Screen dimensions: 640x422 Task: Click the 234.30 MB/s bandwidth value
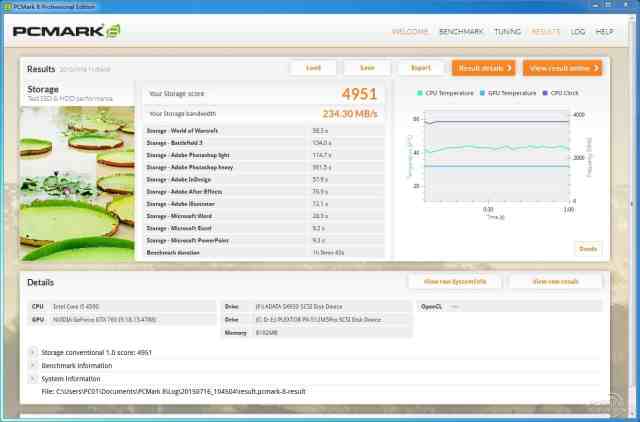(350, 114)
